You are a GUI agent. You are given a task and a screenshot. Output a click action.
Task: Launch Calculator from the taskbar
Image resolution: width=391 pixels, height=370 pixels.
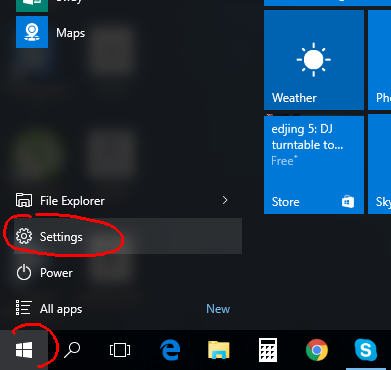(x=268, y=350)
